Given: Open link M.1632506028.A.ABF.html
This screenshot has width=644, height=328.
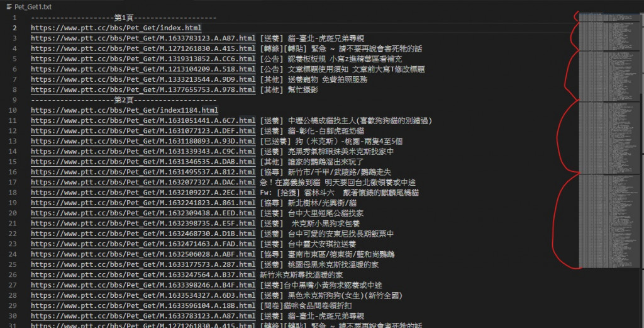Looking at the screenshot, I should tap(143, 254).
